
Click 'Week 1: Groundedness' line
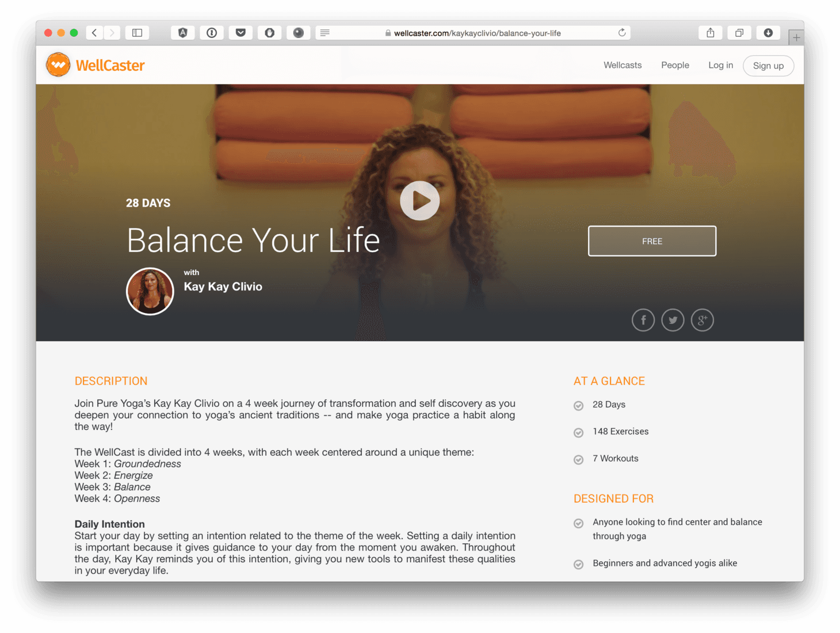pos(128,464)
